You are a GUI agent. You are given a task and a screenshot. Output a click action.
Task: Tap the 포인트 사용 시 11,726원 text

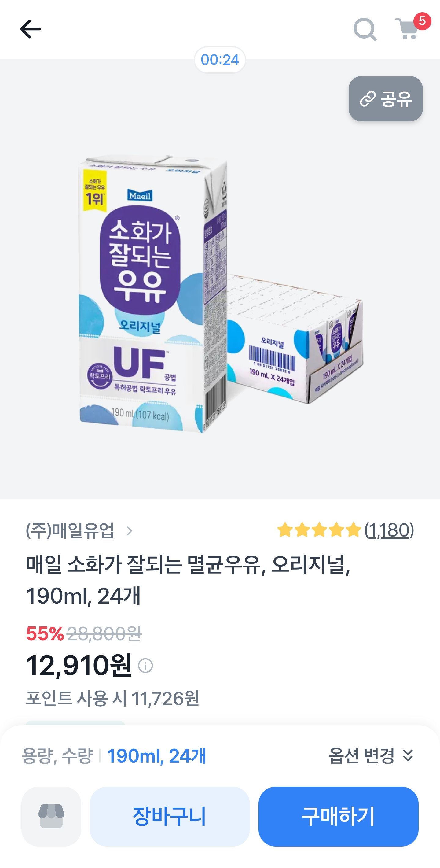click(x=112, y=698)
